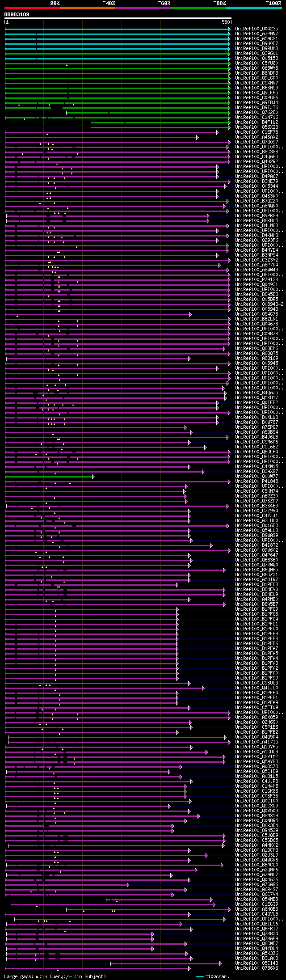
Task: Click the UniRef100_Q6DEM6 label
Action: 257,348
